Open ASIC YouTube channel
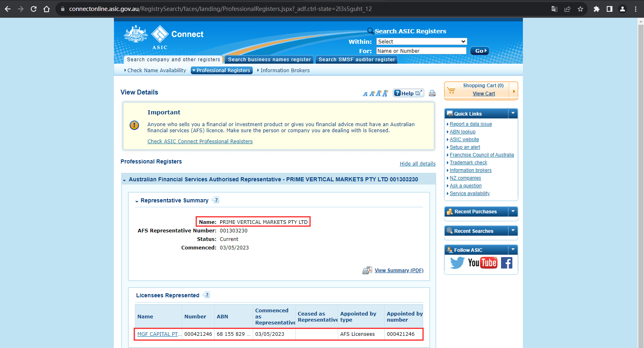This screenshot has height=348, width=644. [482, 263]
